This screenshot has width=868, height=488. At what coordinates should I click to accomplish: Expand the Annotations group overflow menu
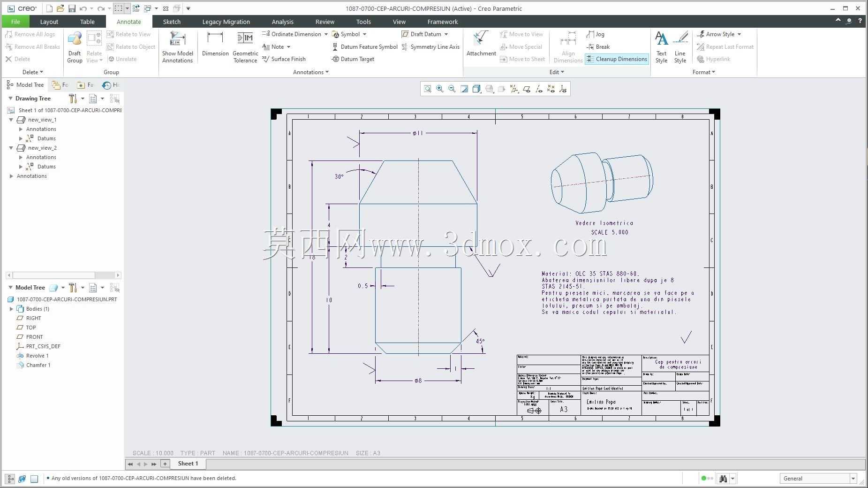pyautogui.click(x=311, y=72)
